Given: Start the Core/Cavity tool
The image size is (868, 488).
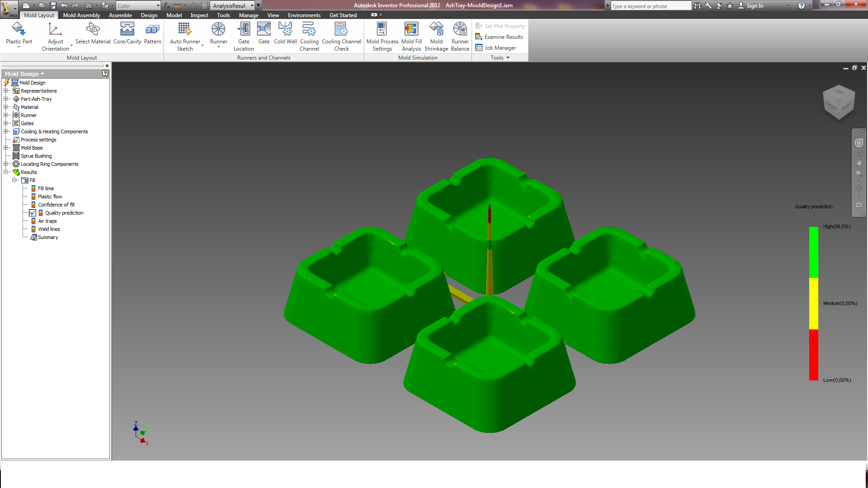Looking at the screenshot, I should click(x=127, y=33).
